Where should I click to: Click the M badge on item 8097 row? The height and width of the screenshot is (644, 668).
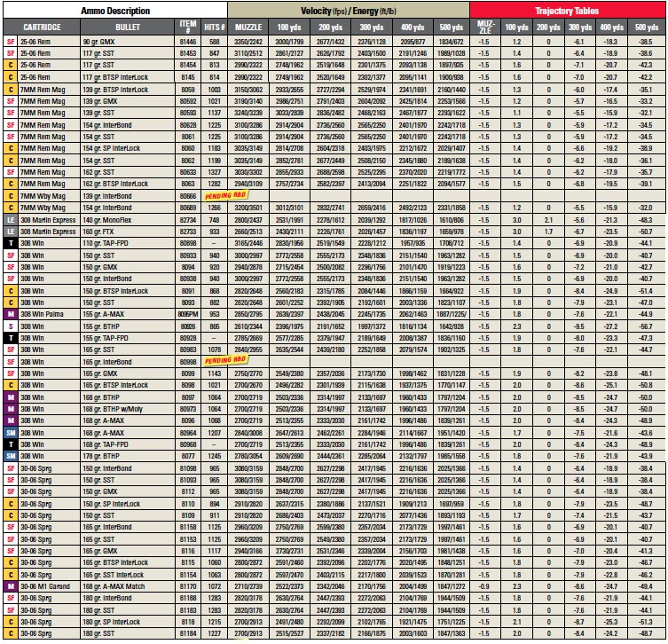pyautogui.click(x=11, y=397)
